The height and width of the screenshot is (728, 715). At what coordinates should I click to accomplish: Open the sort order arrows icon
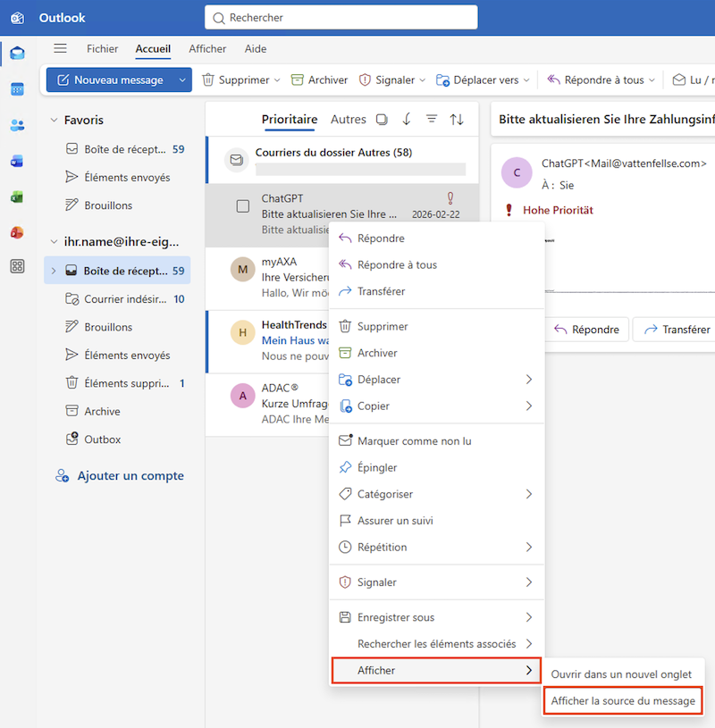457,120
